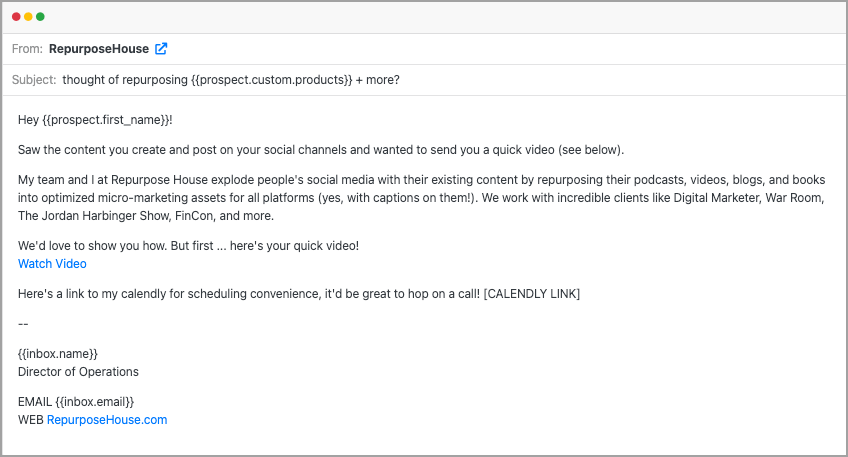This screenshot has width=848, height=457.
Task: Click the Director of Operations title line
Action: pyautogui.click(x=78, y=372)
